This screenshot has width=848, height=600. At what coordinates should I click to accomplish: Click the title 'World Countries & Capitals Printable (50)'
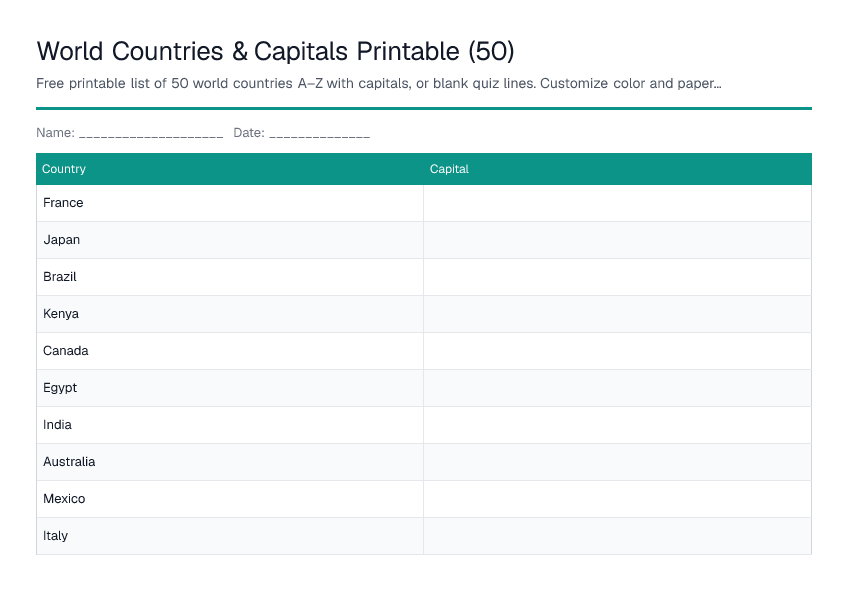(x=275, y=51)
